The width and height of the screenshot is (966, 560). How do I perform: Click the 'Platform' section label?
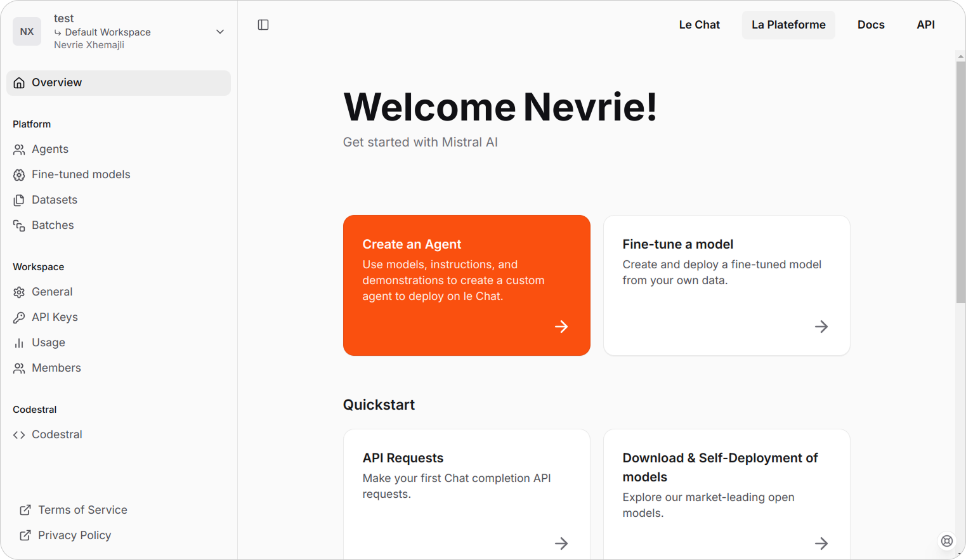click(x=32, y=124)
